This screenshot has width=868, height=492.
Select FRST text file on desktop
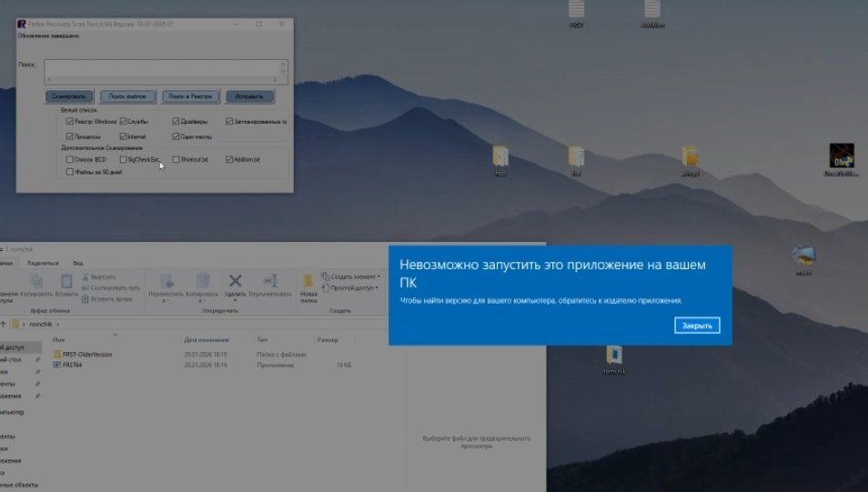click(x=576, y=13)
